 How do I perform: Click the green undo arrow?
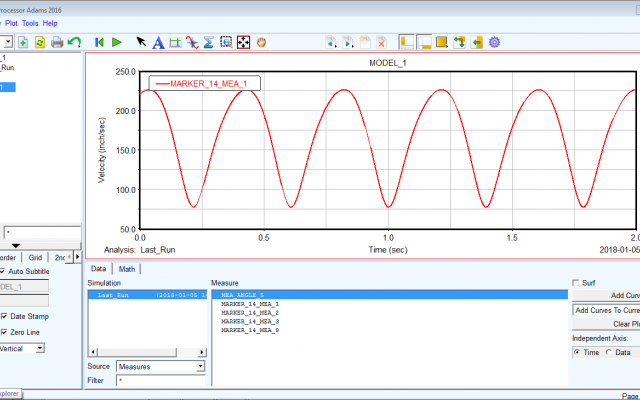(74, 42)
